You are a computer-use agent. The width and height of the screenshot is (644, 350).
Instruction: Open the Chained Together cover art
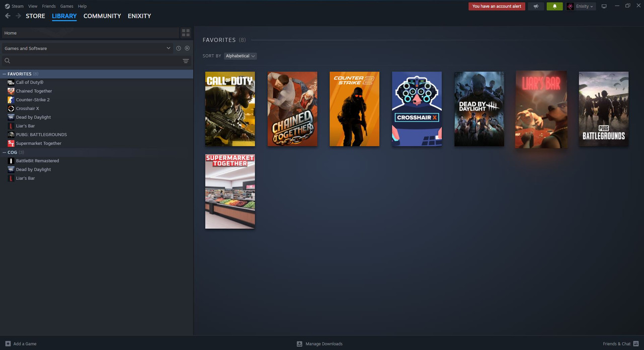[292, 109]
